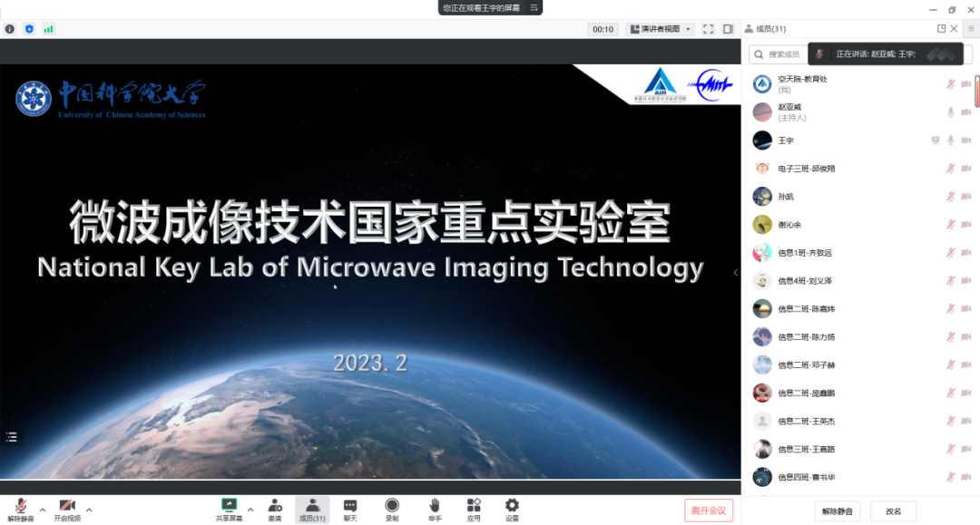The width and height of the screenshot is (980, 525).
Task: Toggle camera-off icon for 信息三班-王嘉路
Action: [x=966, y=449]
